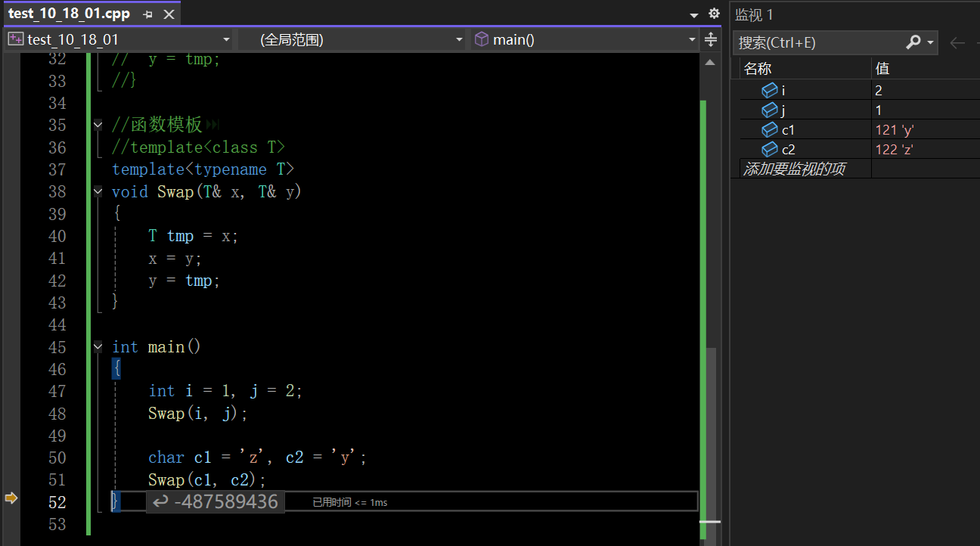The image size is (980, 546).
Task: Click line number 38
Action: 57,191
